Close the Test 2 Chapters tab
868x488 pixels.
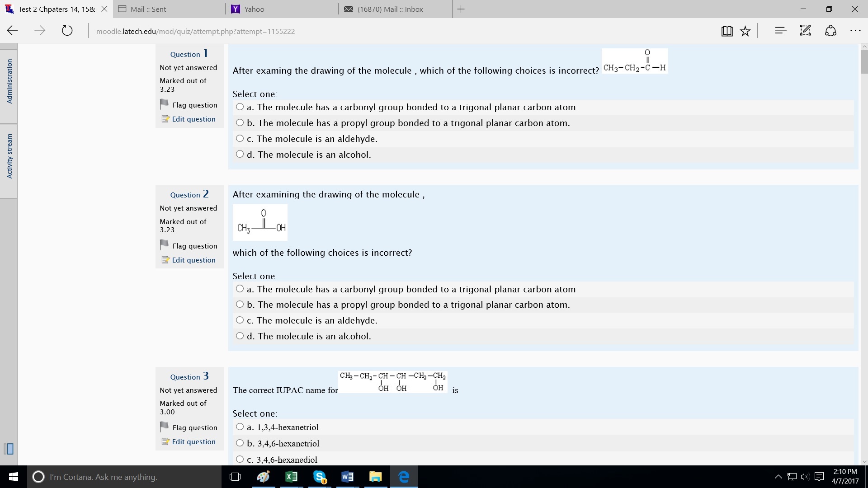click(x=104, y=9)
